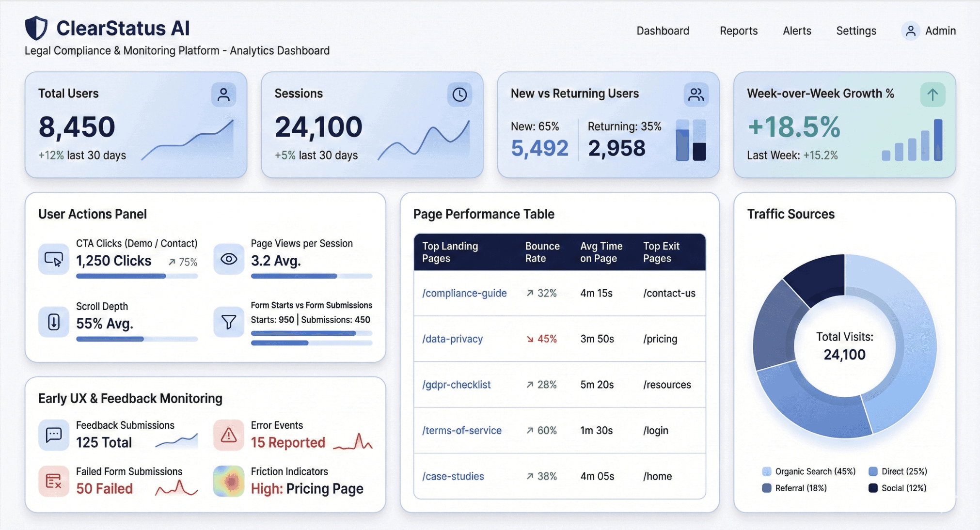
Task: Click the Organic Search legend color swatch
Action: pyautogui.click(x=767, y=471)
